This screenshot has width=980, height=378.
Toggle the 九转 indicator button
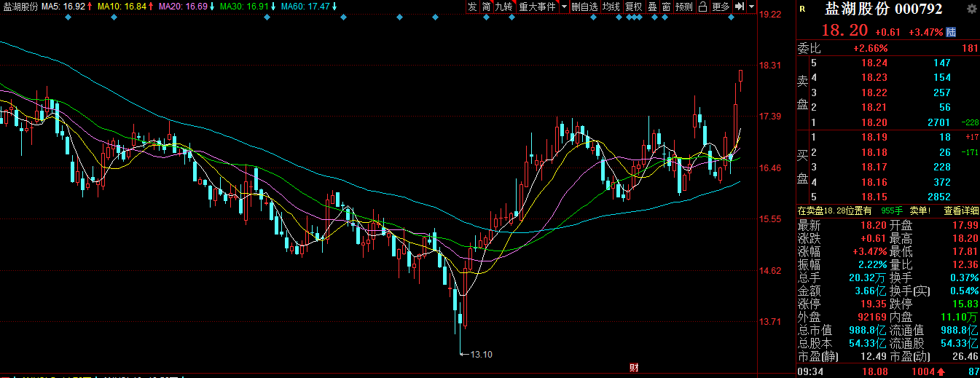pos(504,7)
